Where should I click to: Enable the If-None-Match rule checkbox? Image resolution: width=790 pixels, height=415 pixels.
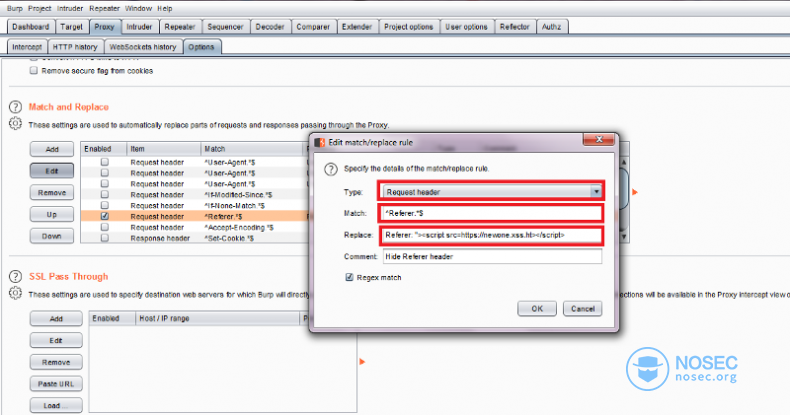click(x=104, y=205)
